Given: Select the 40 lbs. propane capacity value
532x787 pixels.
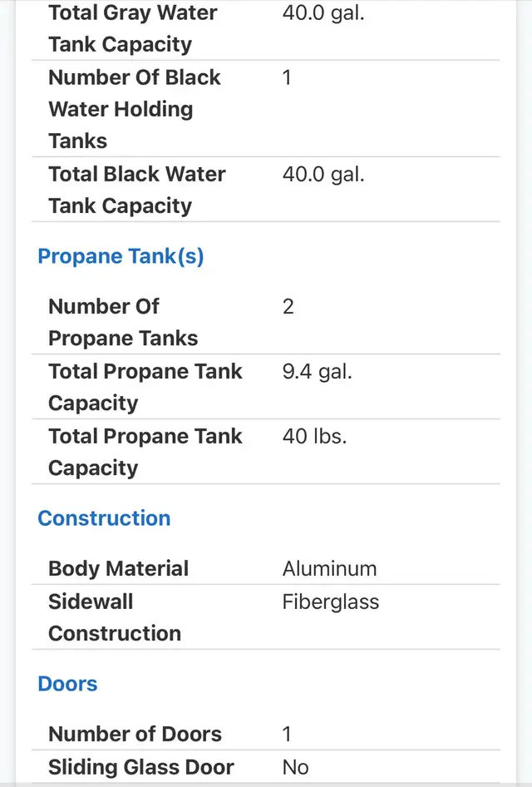Looking at the screenshot, I should click(314, 436).
